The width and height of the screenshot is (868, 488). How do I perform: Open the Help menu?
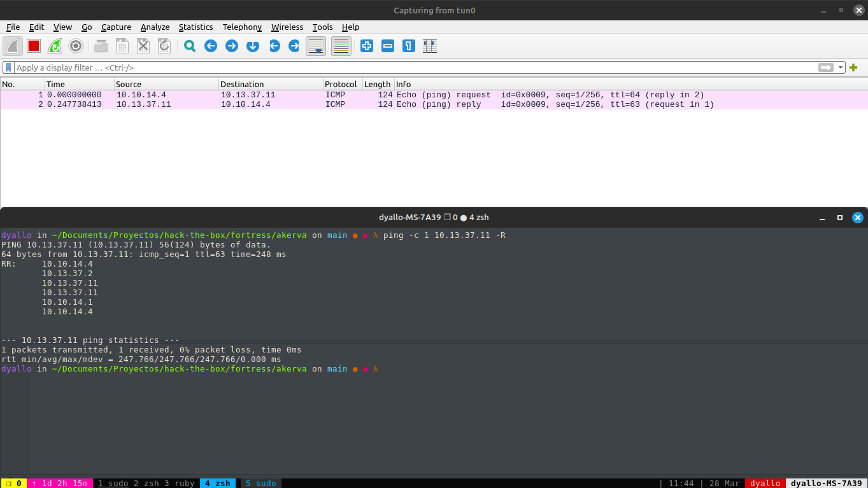coord(351,27)
